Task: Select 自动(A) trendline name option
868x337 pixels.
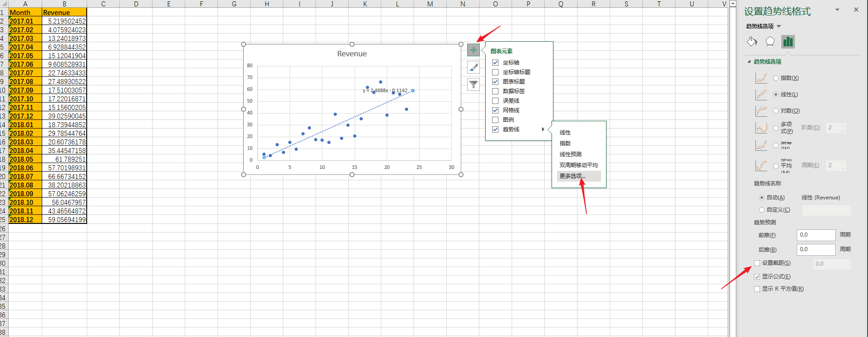Action: [x=762, y=198]
